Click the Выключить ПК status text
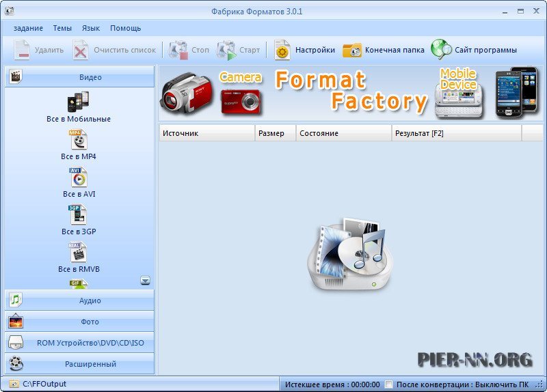The height and width of the screenshot is (392, 547). click(502, 384)
